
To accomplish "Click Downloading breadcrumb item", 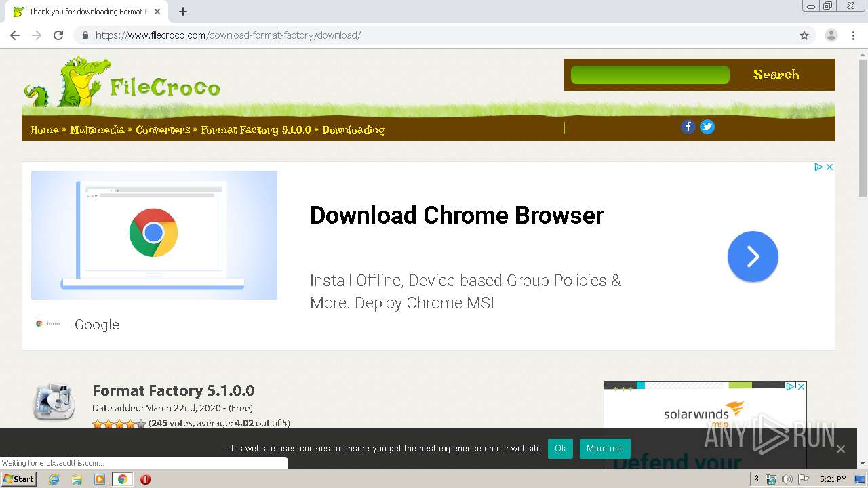I will pos(353,129).
